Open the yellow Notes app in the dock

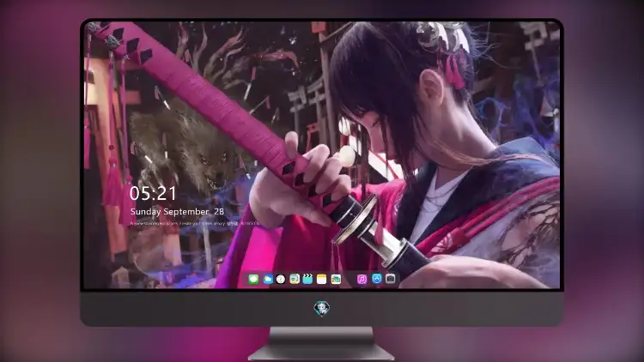(x=322, y=280)
